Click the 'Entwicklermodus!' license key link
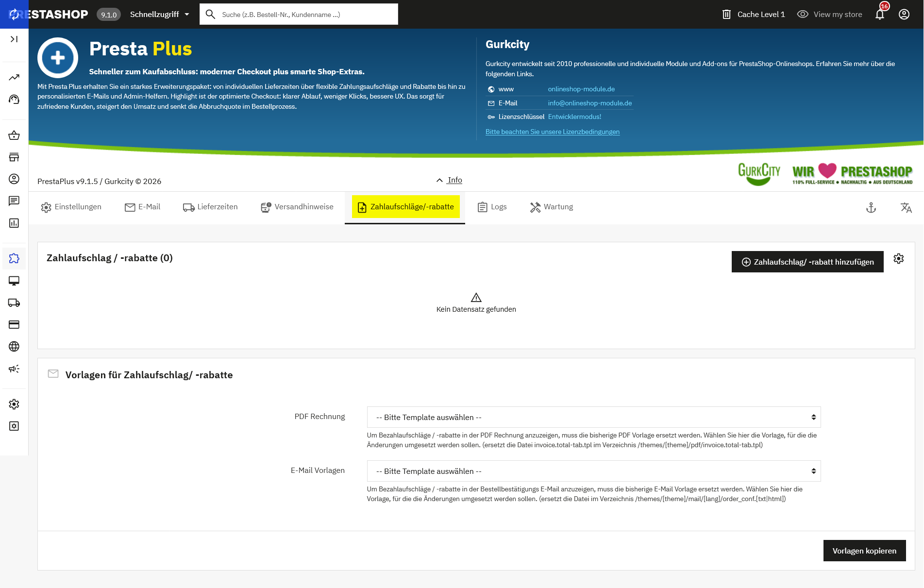 [x=574, y=117]
